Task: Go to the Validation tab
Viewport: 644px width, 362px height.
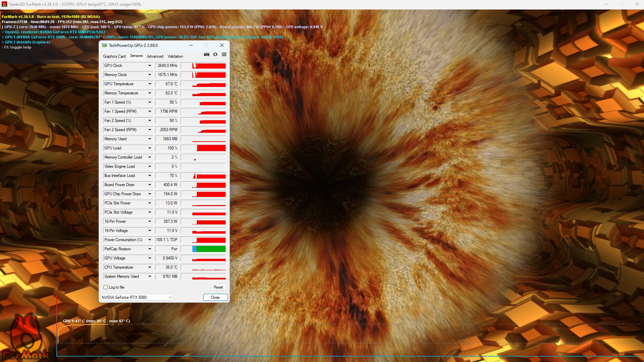Action: click(175, 56)
